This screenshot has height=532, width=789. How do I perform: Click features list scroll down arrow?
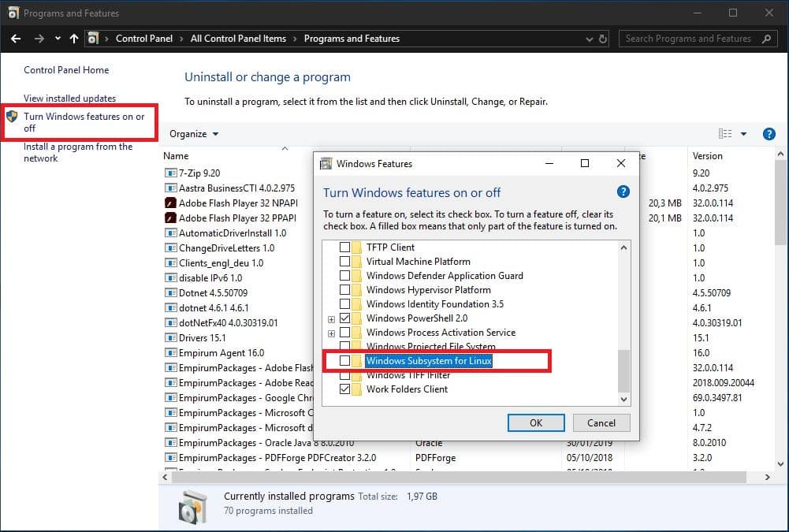[x=623, y=399]
